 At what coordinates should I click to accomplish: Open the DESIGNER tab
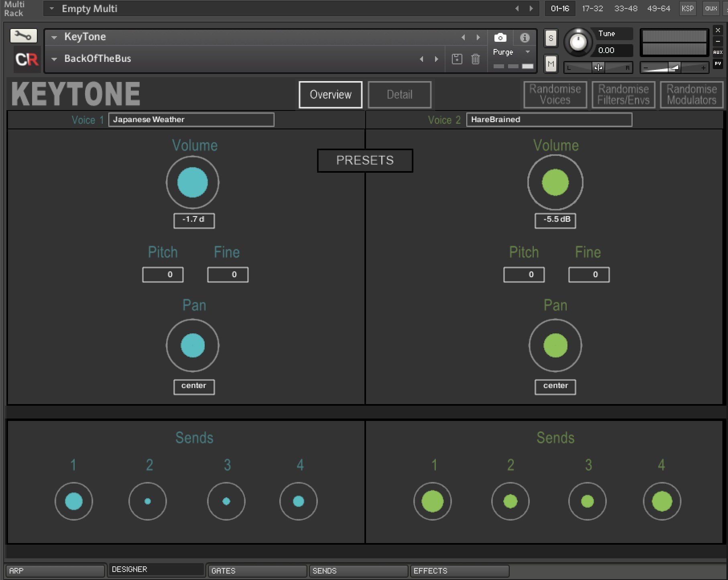[x=156, y=570]
